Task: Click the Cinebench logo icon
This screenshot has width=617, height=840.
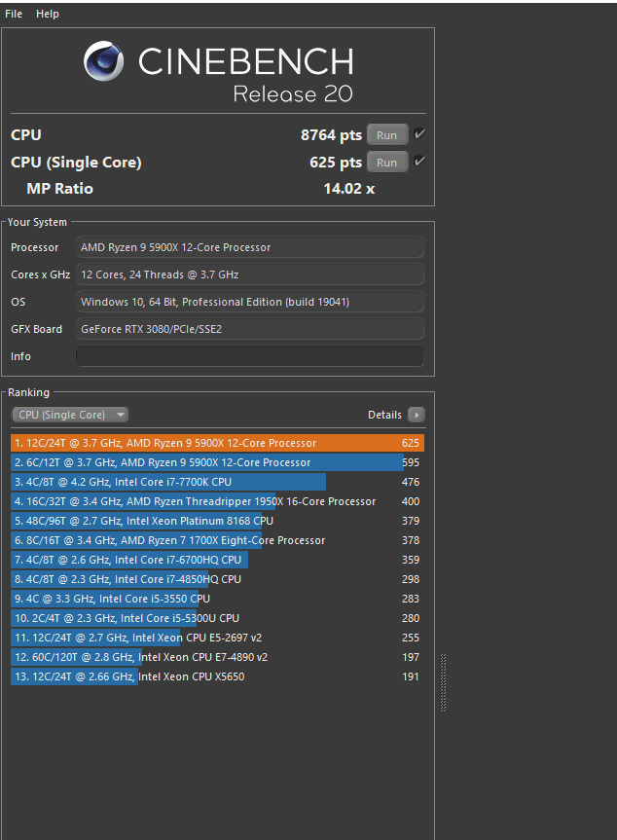Action: coord(103,61)
